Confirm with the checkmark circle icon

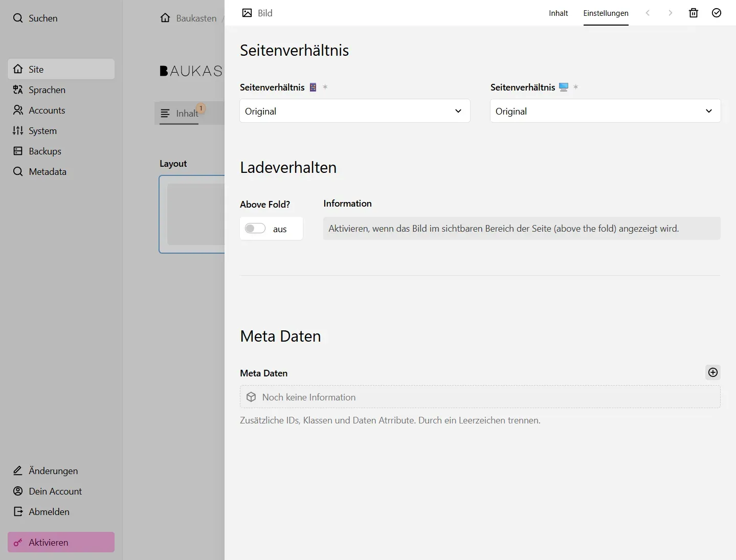(716, 13)
